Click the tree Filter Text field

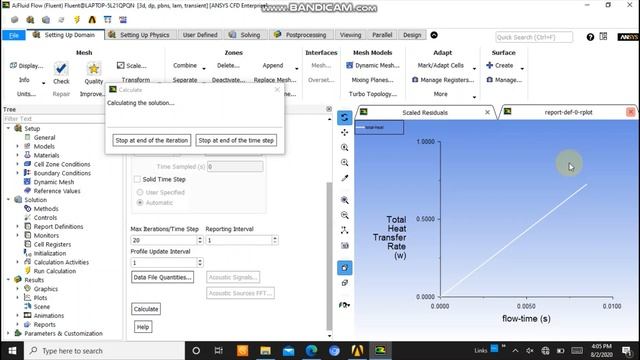click(53, 119)
